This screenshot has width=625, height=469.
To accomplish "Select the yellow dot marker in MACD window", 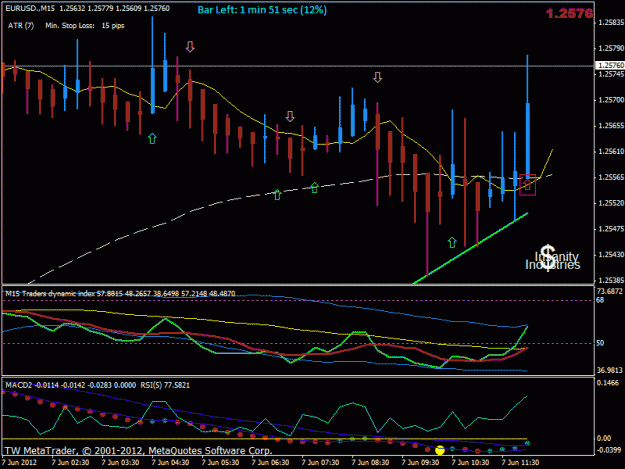I will coord(440,450).
